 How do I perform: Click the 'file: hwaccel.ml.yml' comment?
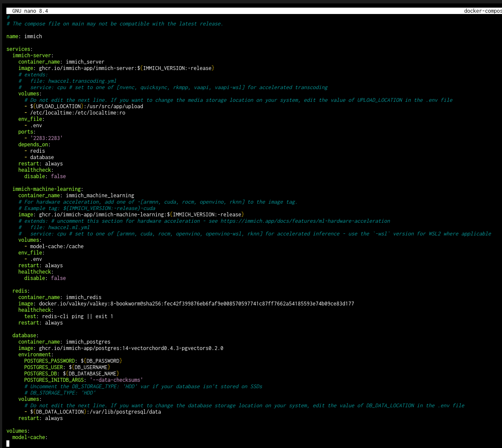(x=54, y=227)
